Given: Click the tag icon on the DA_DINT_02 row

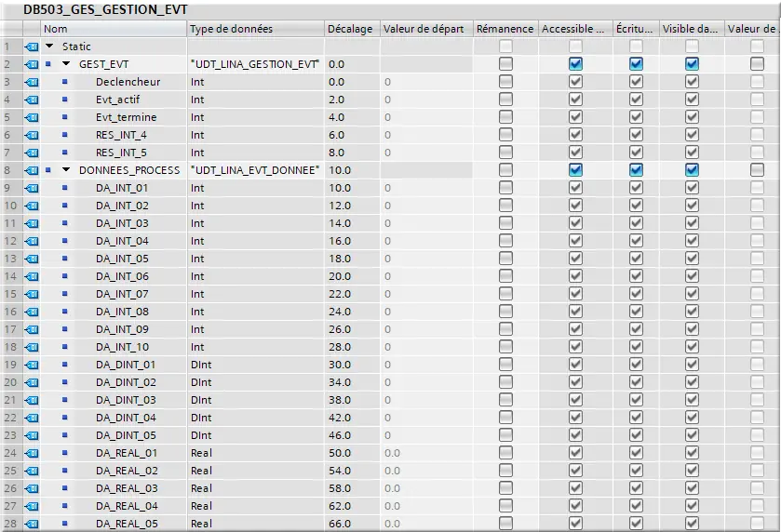Looking at the screenshot, I should pyautogui.click(x=32, y=382).
